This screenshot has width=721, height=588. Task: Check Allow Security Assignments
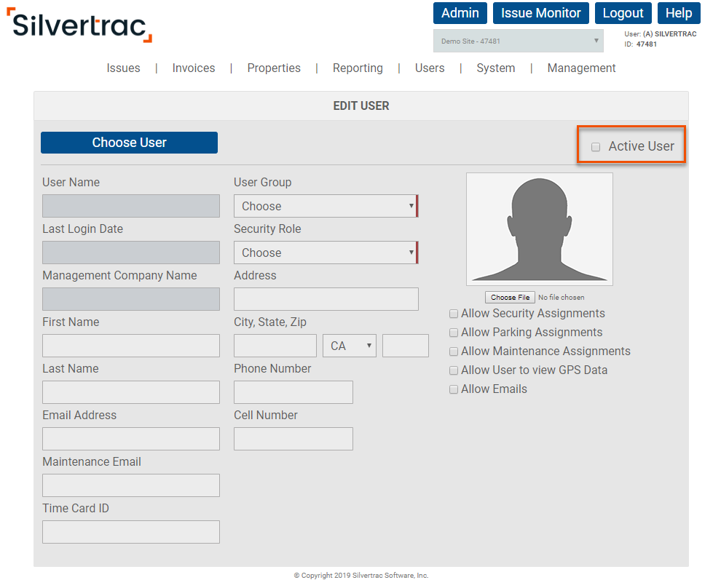click(454, 313)
